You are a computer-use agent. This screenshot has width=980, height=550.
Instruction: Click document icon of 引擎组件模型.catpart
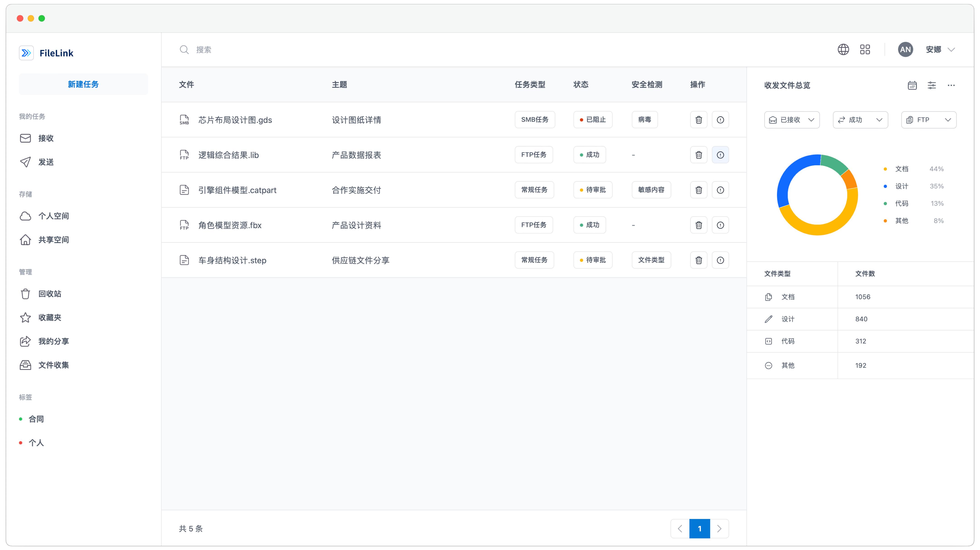(x=184, y=190)
